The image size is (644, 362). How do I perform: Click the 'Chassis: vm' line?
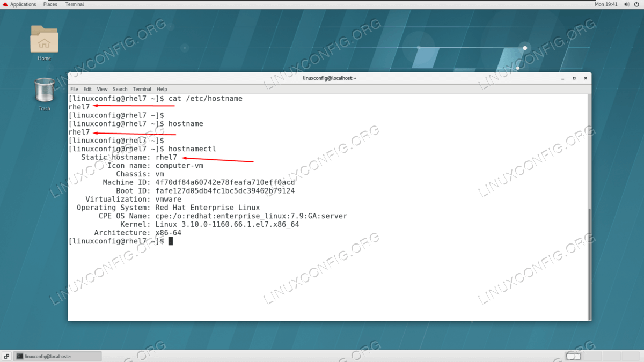click(x=140, y=174)
